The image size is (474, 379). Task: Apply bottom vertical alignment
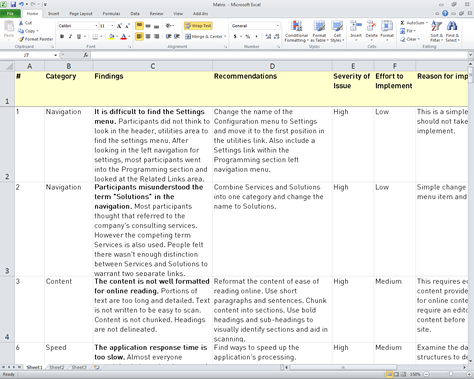pyautogui.click(x=156, y=26)
